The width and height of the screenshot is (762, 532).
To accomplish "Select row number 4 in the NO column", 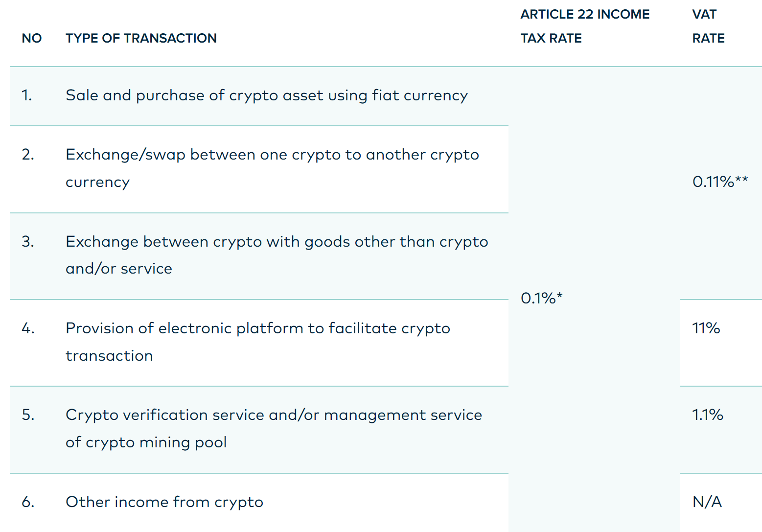I will pos(28,328).
